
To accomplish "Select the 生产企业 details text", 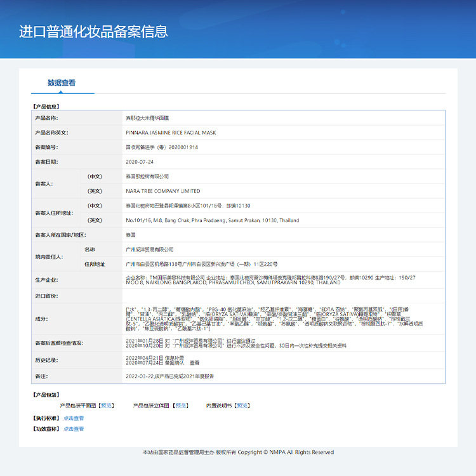I will tap(270, 280).
